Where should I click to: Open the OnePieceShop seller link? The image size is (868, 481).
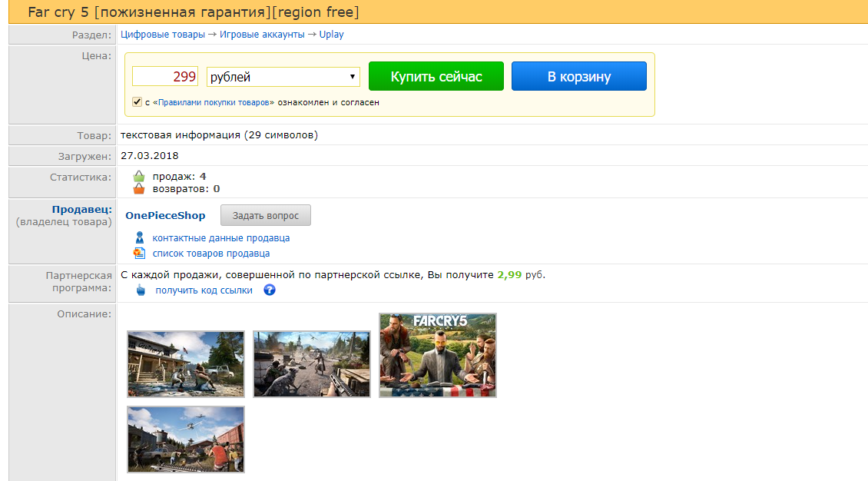click(165, 215)
